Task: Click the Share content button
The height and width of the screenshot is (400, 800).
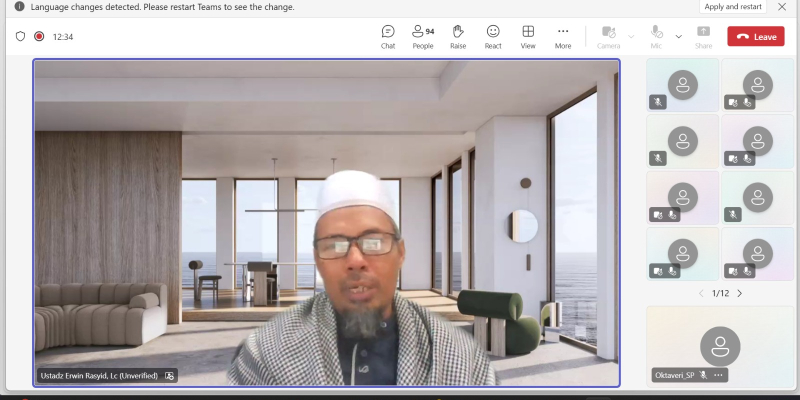Action: [x=704, y=37]
